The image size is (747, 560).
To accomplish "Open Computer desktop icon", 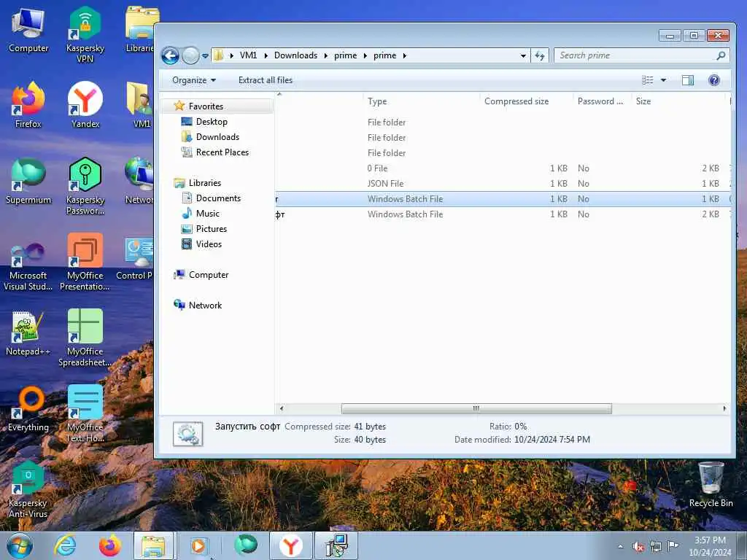I will 28,31.
